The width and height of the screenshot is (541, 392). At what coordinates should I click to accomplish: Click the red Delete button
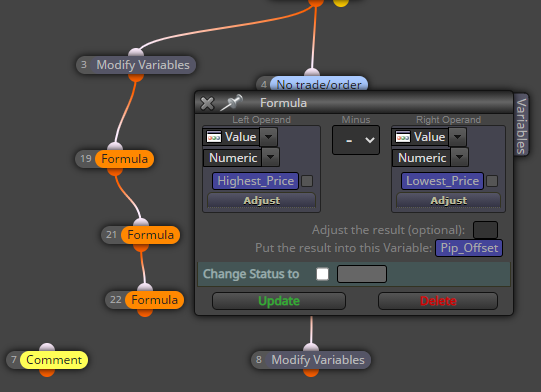438,301
